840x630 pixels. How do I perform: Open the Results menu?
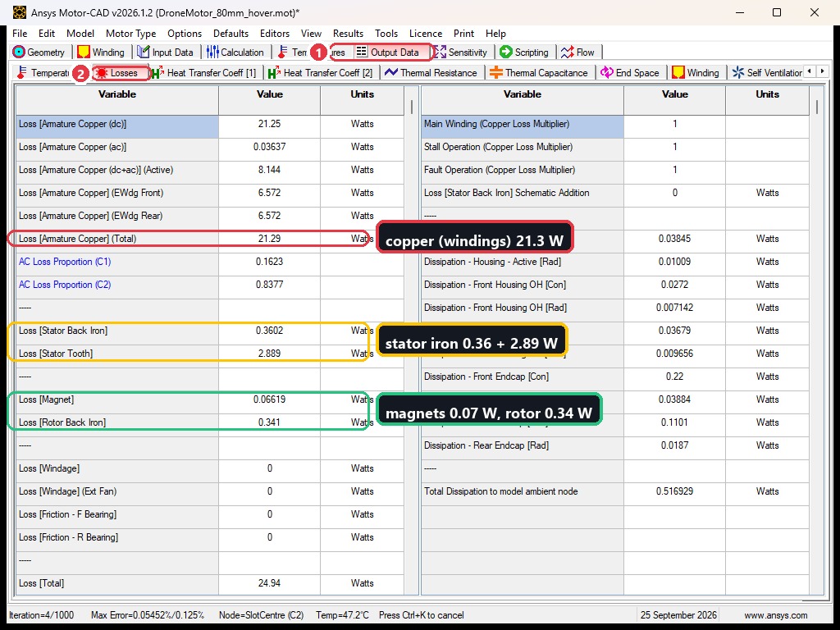(348, 33)
